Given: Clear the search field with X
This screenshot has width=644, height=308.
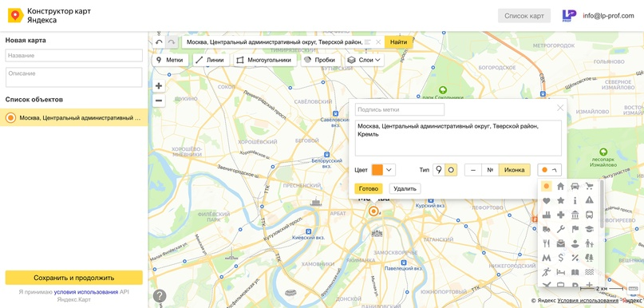Looking at the screenshot, I should point(378,41).
